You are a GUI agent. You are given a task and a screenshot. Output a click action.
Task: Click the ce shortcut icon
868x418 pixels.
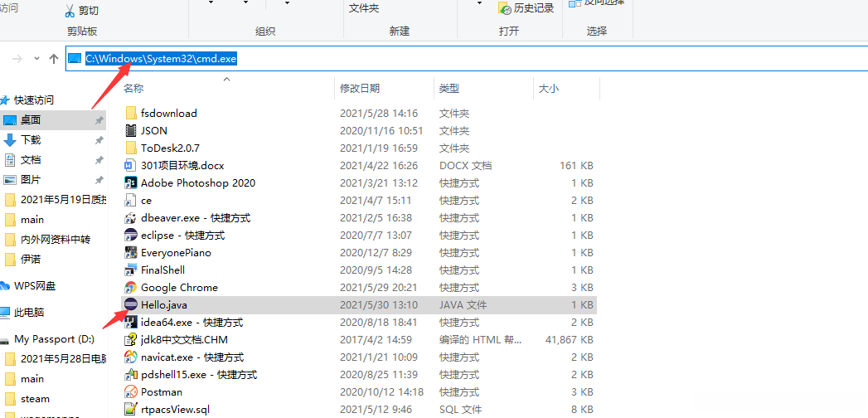pyautogui.click(x=131, y=201)
